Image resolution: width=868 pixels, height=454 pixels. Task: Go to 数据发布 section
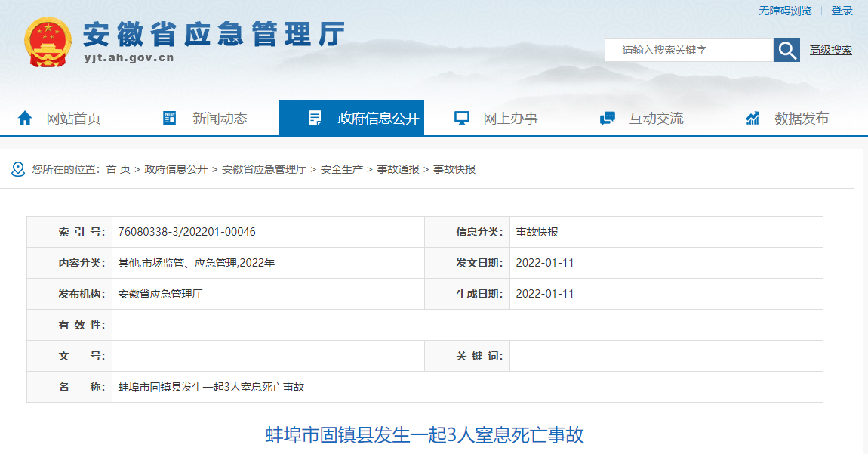click(802, 118)
